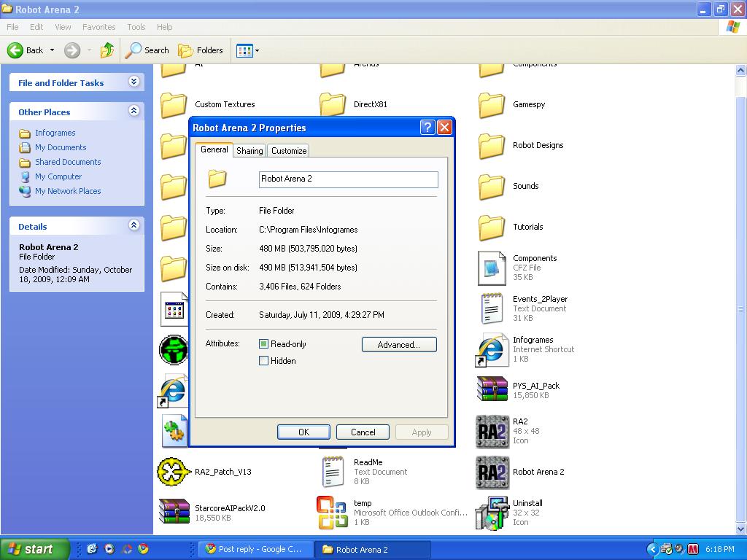This screenshot has height=560, width=747.
Task: Open the Tools menu
Action: (x=136, y=27)
